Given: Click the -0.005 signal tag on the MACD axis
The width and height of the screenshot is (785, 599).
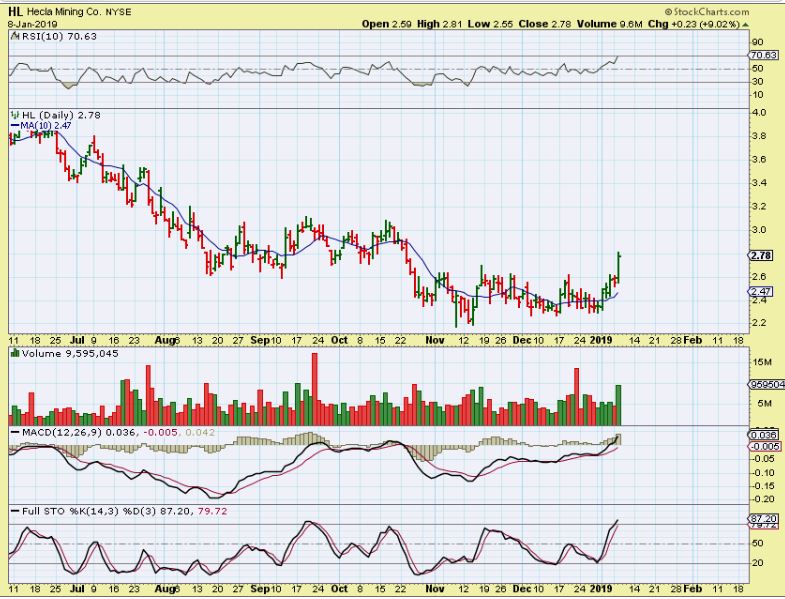Looking at the screenshot, I should click(x=764, y=446).
